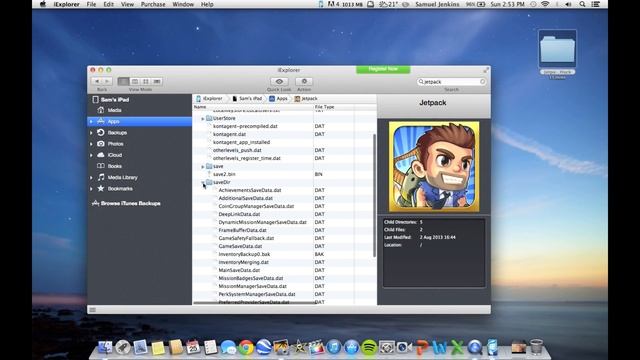Go to iExplorer in the breadcrumb
Image resolution: width=640 pixels, height=360 pixels.
(x=209, y=98)
